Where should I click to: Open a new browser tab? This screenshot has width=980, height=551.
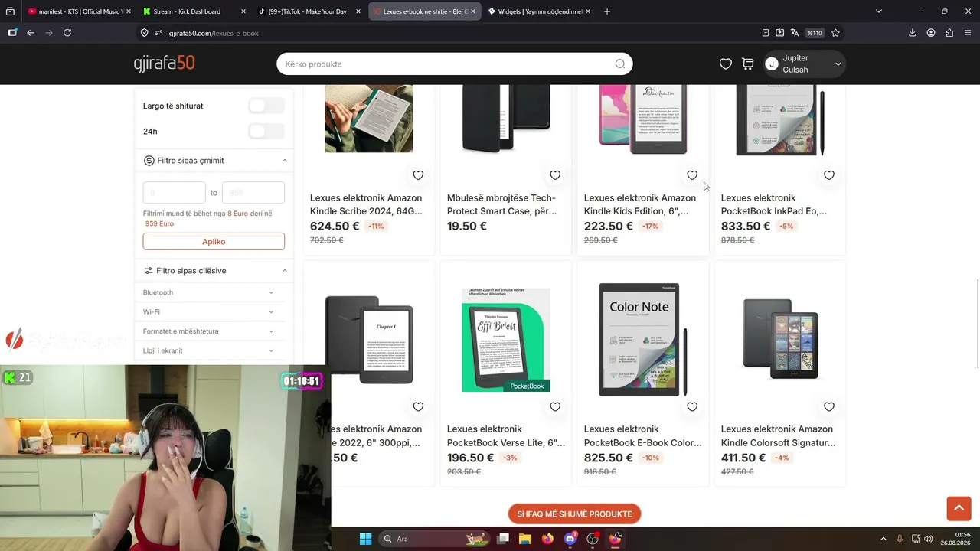(x=607, y=11)
